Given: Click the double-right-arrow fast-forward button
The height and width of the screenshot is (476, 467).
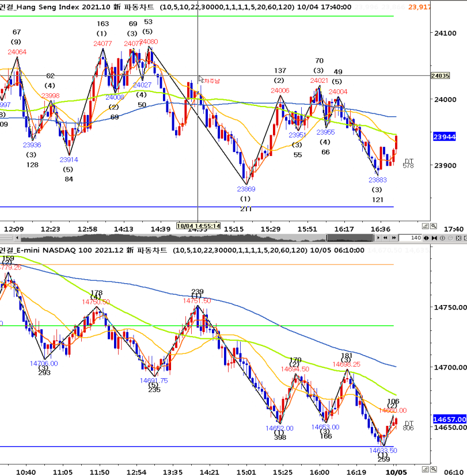Looking at the screenshot, I should (x=394, y=238).
